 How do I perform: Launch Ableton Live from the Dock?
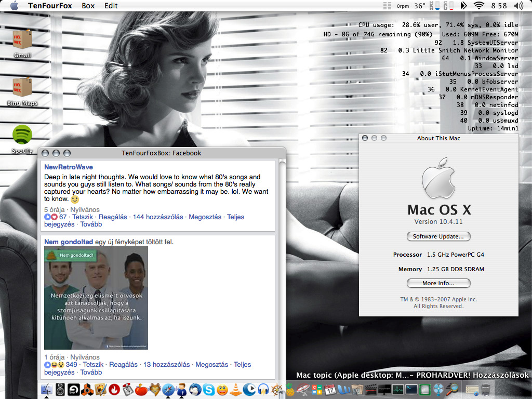pos(74,390)
